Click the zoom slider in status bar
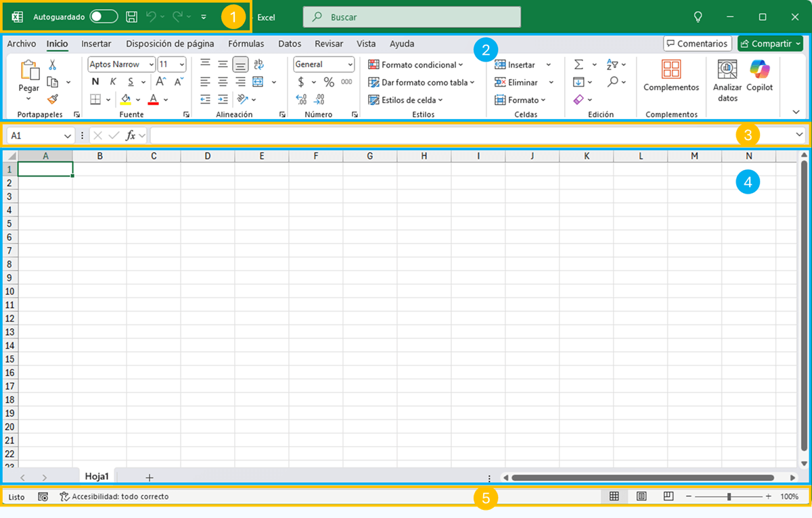This screenshot has height=518, width=812. pos(729,496)
